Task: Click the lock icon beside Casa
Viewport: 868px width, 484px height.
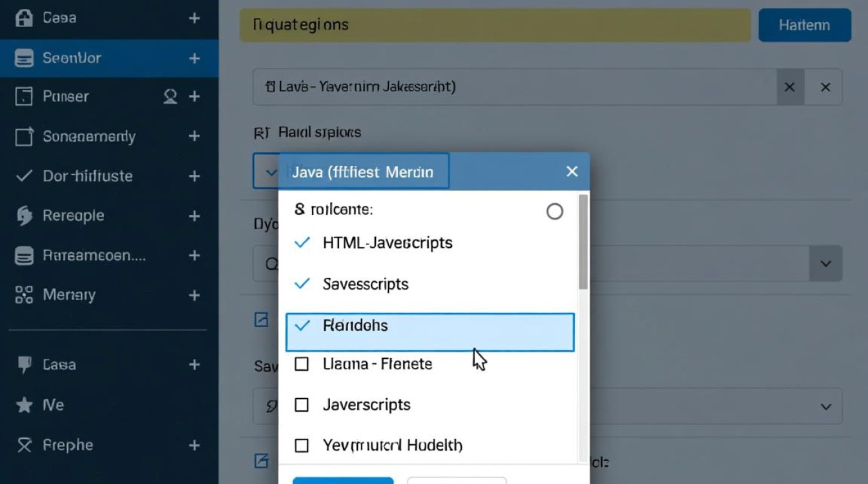Action: pos(24,18)
